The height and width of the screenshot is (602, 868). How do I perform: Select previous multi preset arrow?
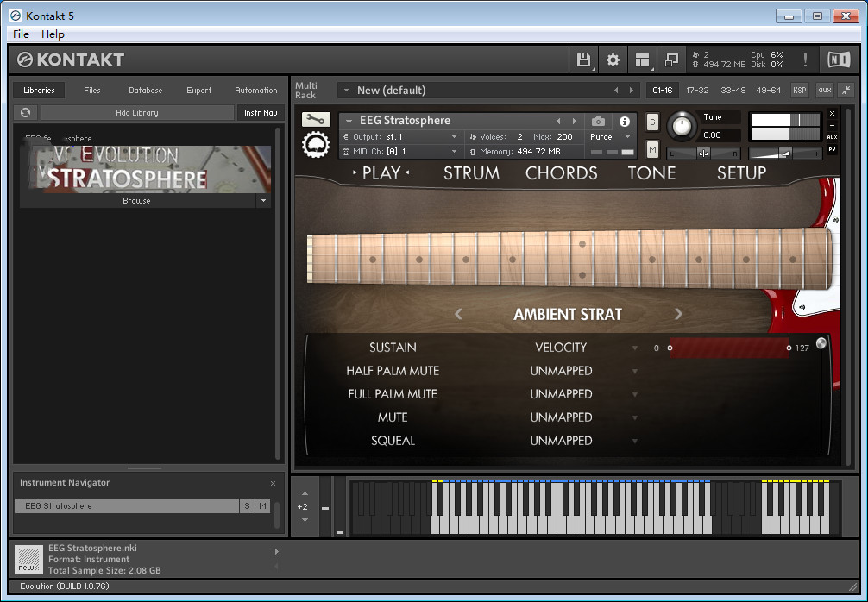pos(616,91)
